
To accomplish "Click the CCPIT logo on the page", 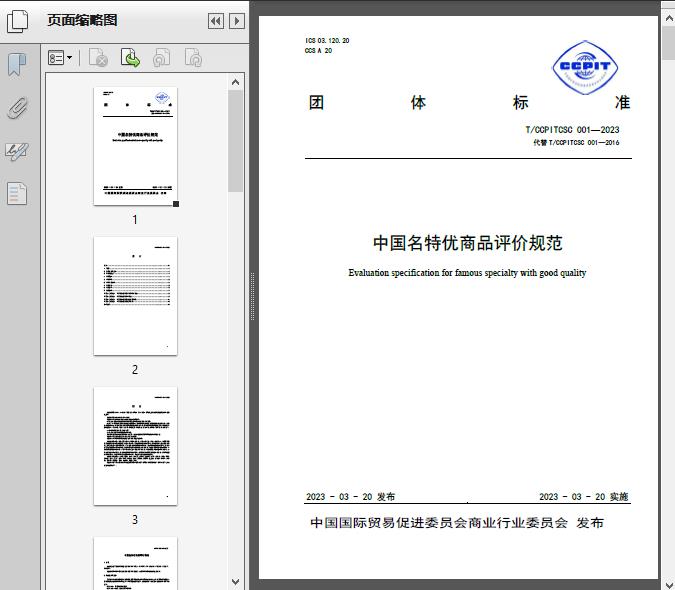I will coord(585,68).
